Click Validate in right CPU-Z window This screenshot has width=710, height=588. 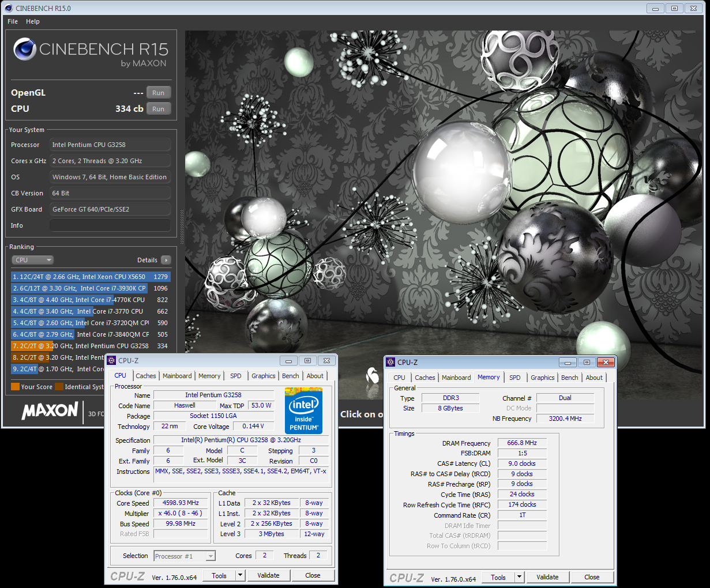click(547, 577)
